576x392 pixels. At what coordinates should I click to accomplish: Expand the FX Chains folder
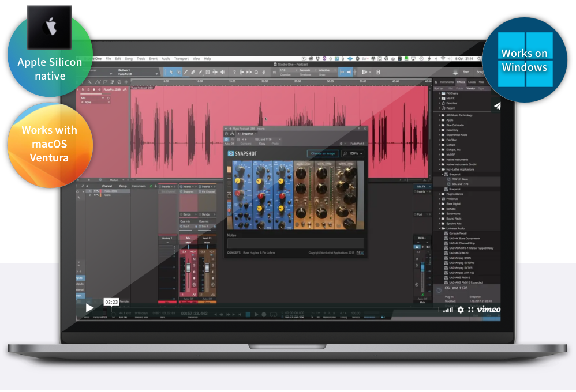pos(440,93)
